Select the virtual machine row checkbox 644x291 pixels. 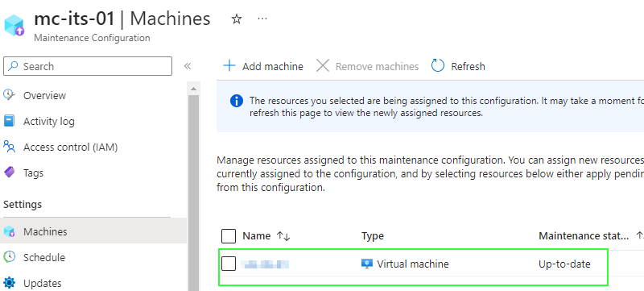229,264
